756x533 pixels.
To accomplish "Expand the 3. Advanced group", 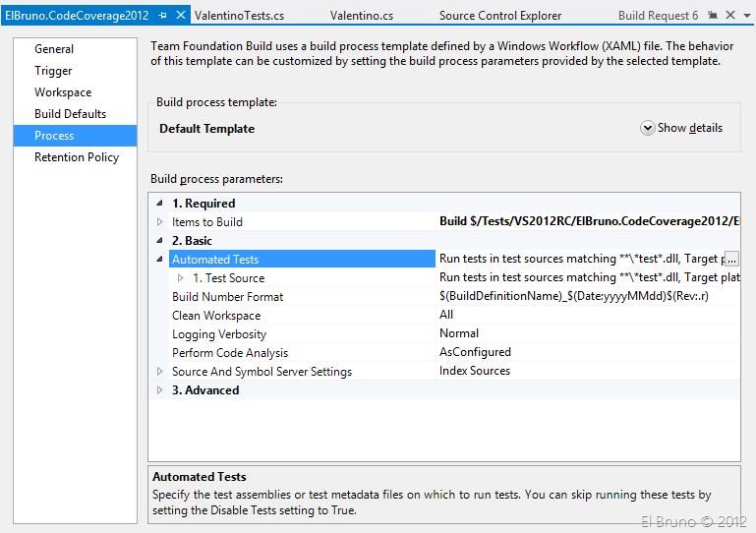I will click(x=159, y=390).
